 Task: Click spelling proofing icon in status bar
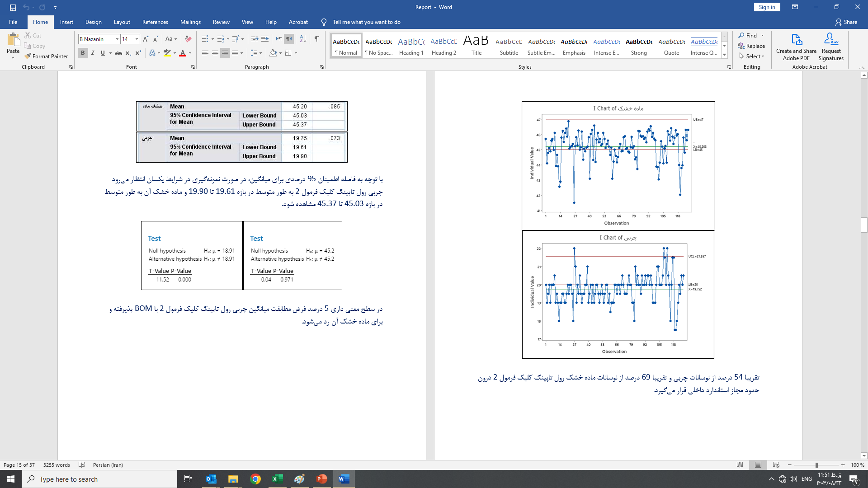click(82, 465)
